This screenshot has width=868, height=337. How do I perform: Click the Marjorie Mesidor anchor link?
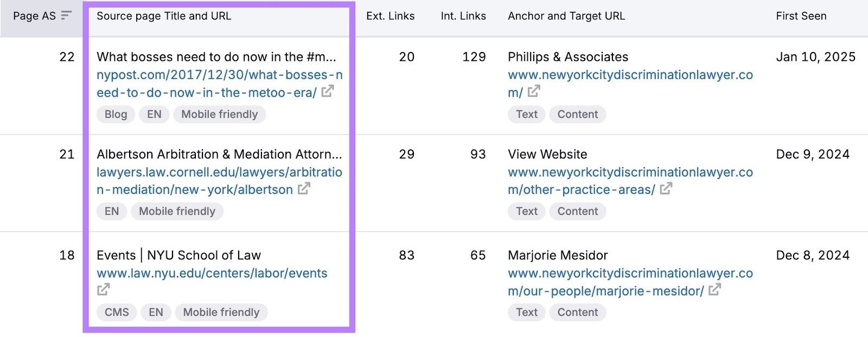click(557, 255)
